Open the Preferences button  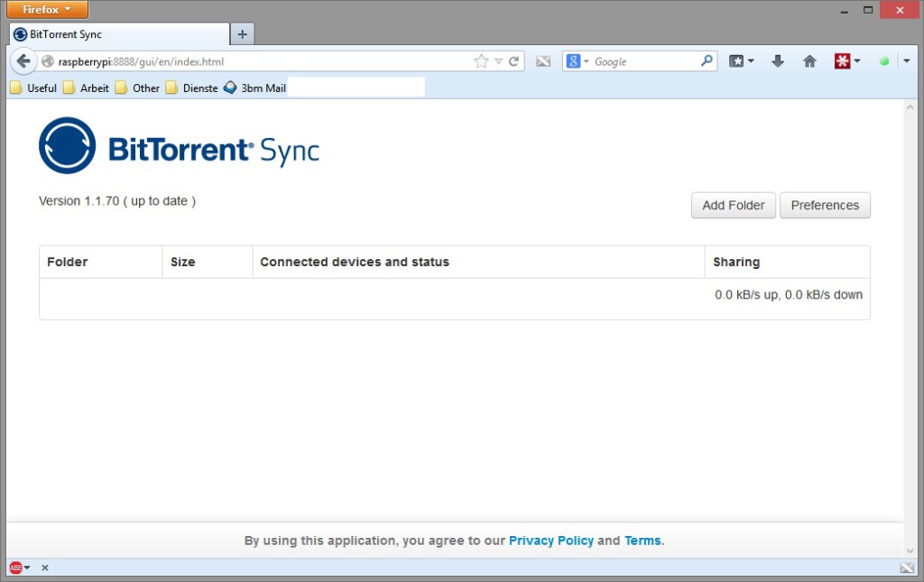pyautogui.click(x=825, y=205)
